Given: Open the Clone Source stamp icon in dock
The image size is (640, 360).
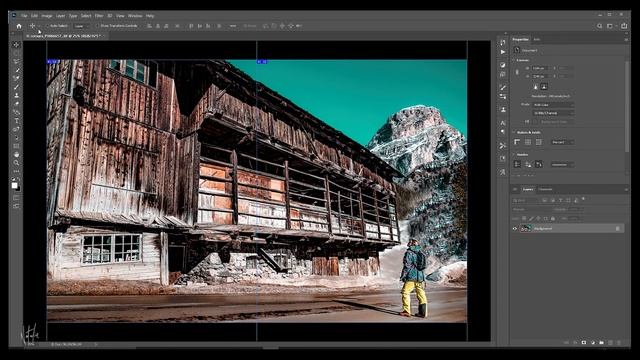Looking at the screenshot, I should 503,109.
